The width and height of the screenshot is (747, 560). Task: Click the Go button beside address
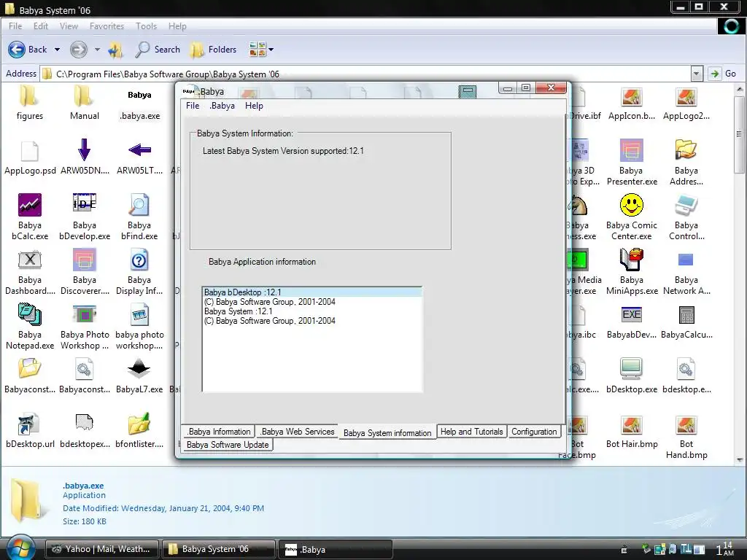pyautogui.click(x=723, y=74)
